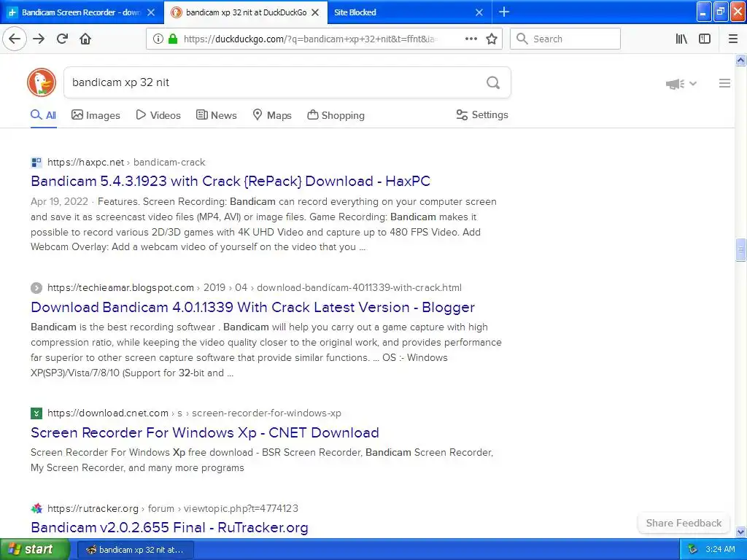
Task: Open Screen Recorder For Windows Xp CNET result
Action: [x=205, y=432]
